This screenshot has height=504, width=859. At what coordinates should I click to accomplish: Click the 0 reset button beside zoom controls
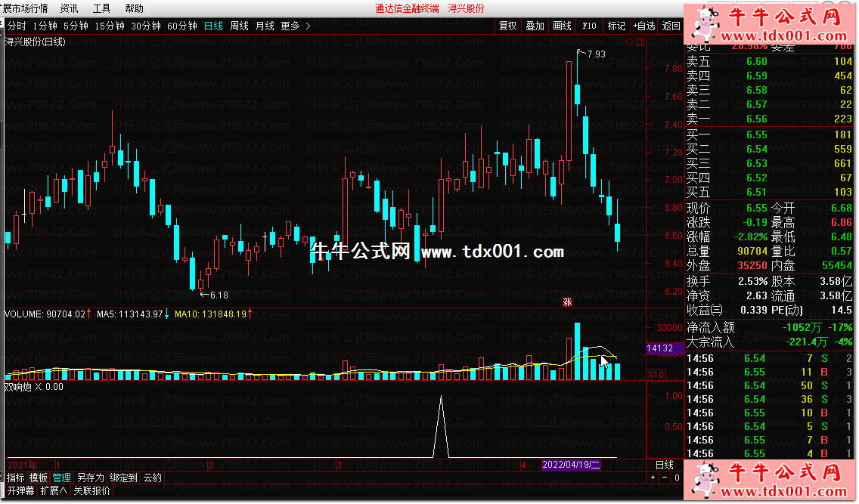[x=677, y=478]
